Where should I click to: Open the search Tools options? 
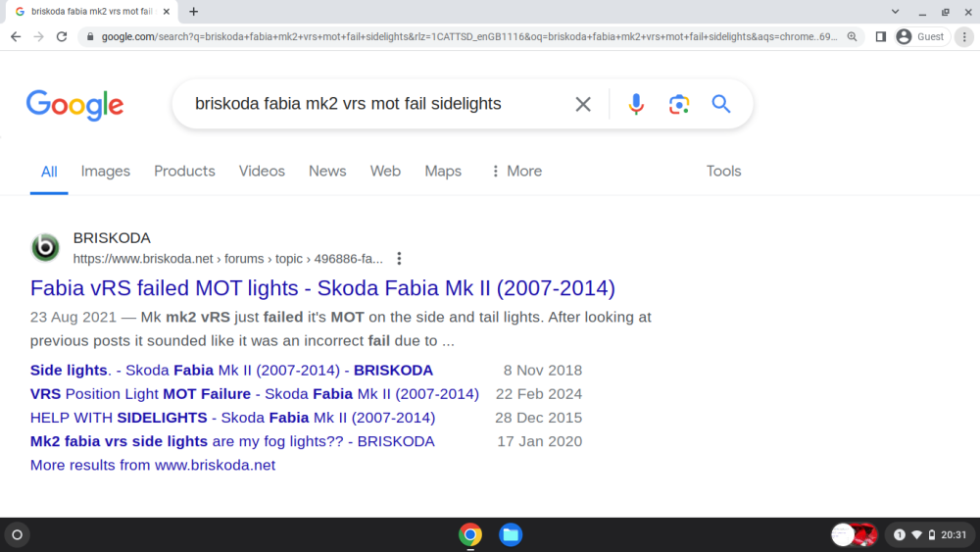[x=723, y=172]
